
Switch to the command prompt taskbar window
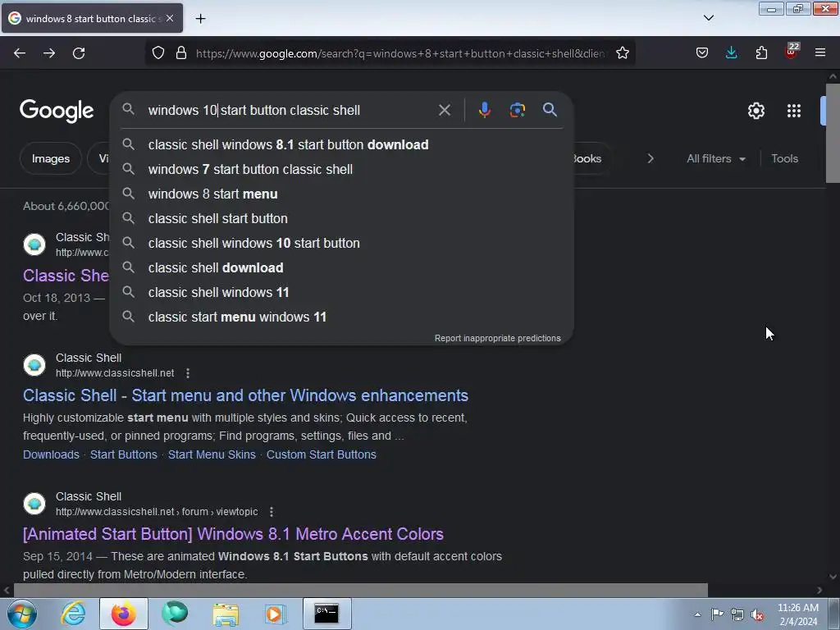tap(326, 614)
